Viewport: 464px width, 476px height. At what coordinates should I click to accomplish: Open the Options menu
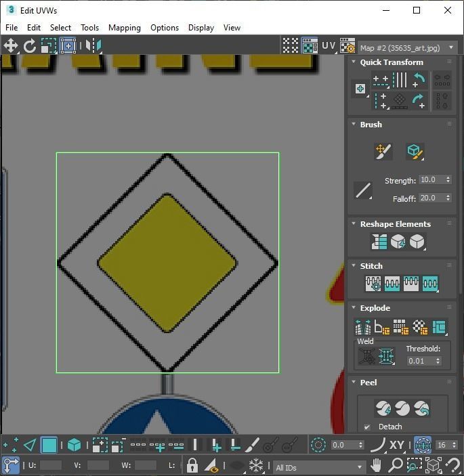click(x=165, y=28)
